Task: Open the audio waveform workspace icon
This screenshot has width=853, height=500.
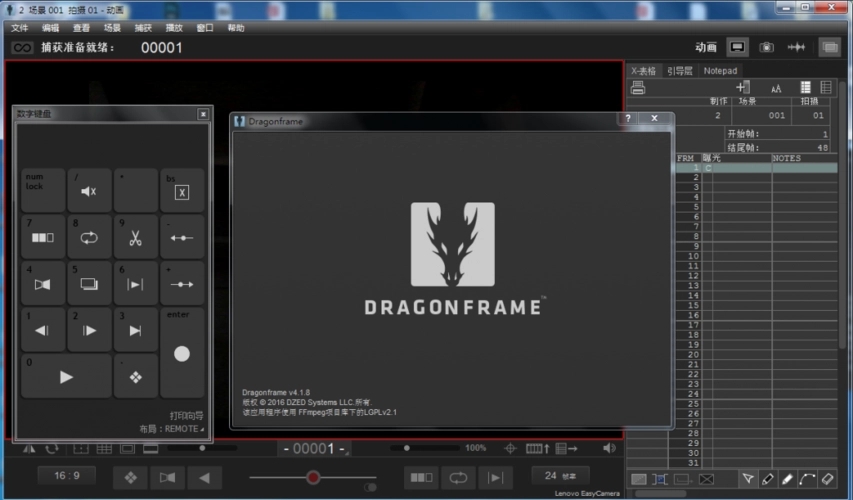Action: pyautogui.click(x=797, y=47)
